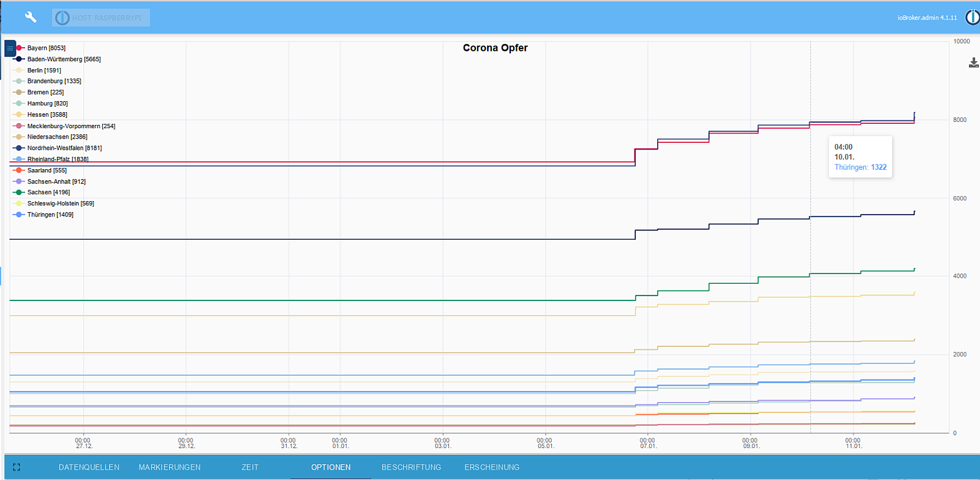Click the x-axis date label 31.12.
980x480 pixels.
coord(289,446)
